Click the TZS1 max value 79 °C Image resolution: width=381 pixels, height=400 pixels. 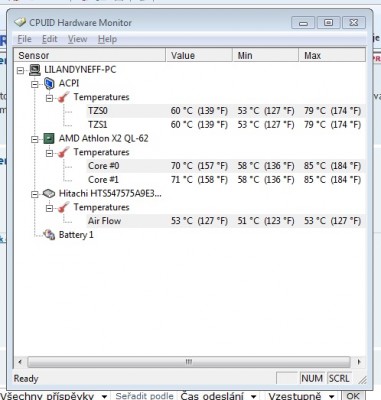[x=332, y=125]
